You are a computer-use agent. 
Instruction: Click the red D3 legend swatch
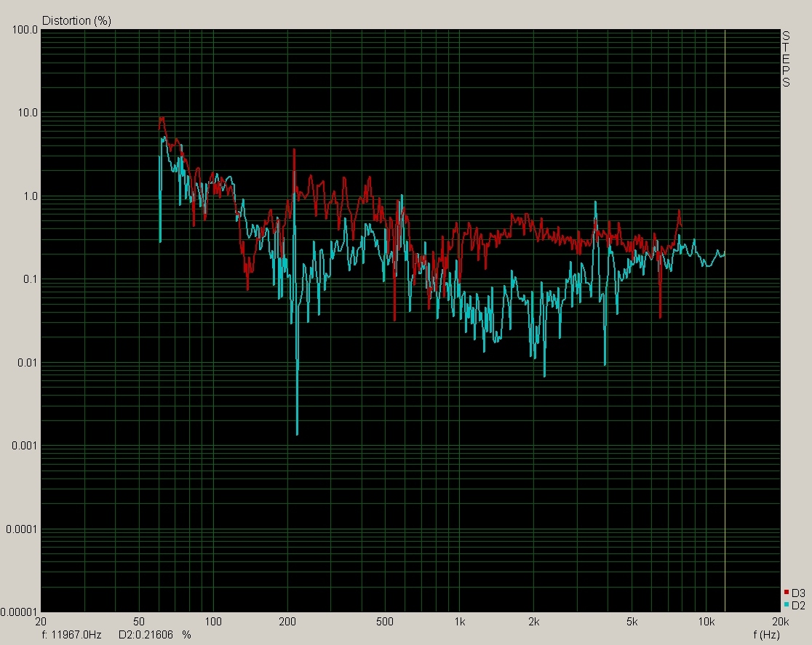pos(787,593)
